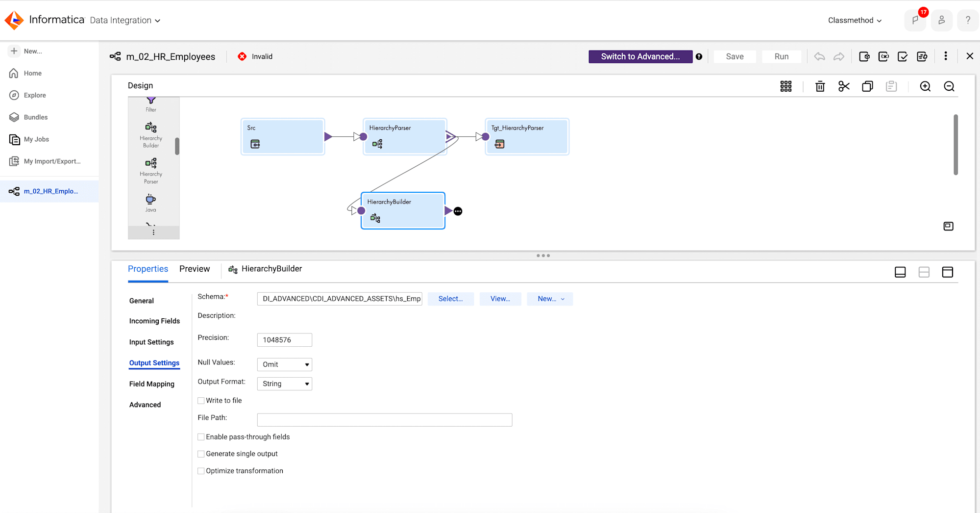Click the Run button
This screenshot has height=513, width=980.
pyautogui.click(x=782, y=56)
